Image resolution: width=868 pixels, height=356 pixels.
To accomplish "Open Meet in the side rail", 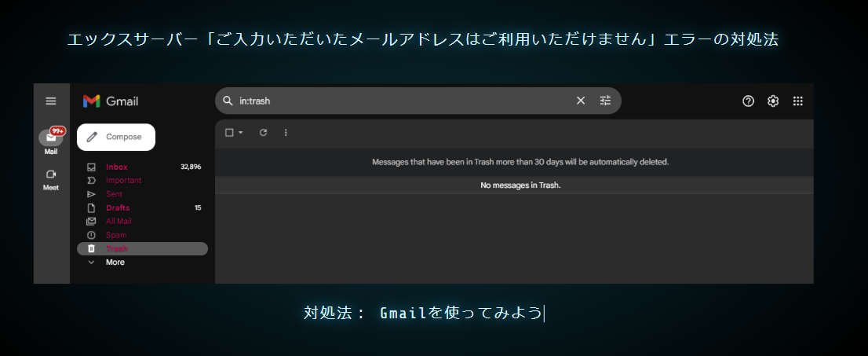I will (x=51, y=180).
